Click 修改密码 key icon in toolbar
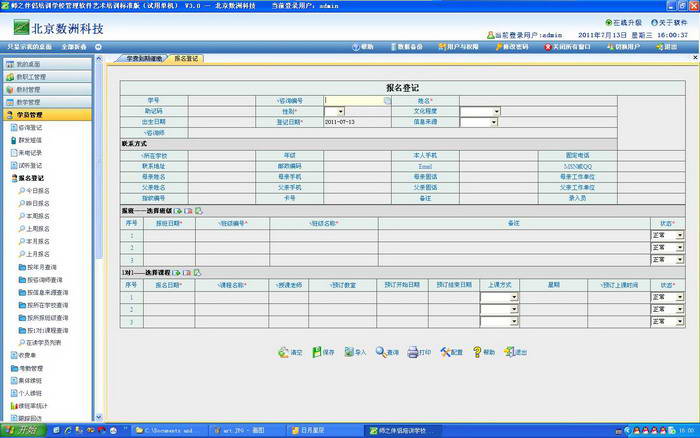 coord(499,47)
